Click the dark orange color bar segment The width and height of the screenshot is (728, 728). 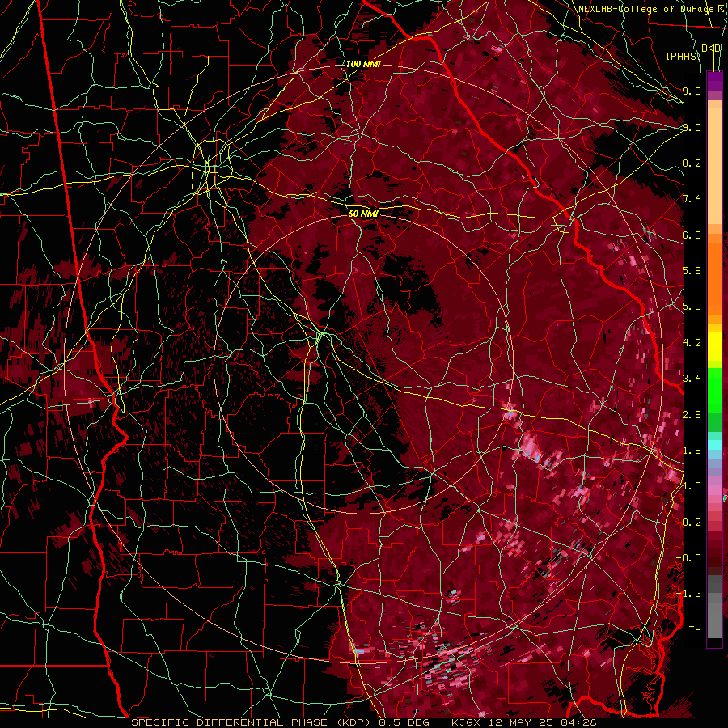[x=714, y=279]
